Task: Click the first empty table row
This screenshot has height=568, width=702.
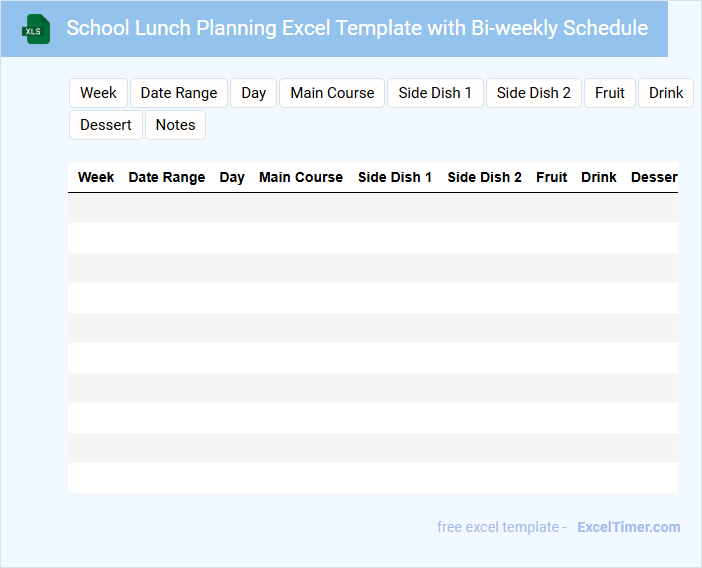Action: pos(372,208)
